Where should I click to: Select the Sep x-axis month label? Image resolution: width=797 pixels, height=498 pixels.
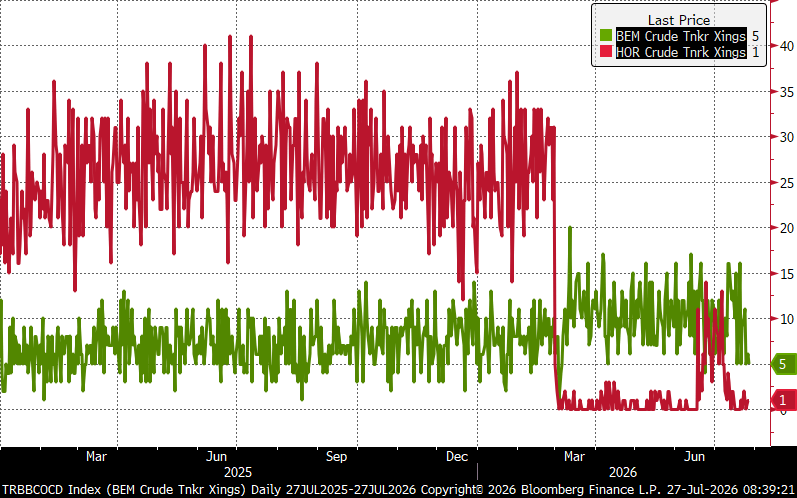(x=336, y=456)
